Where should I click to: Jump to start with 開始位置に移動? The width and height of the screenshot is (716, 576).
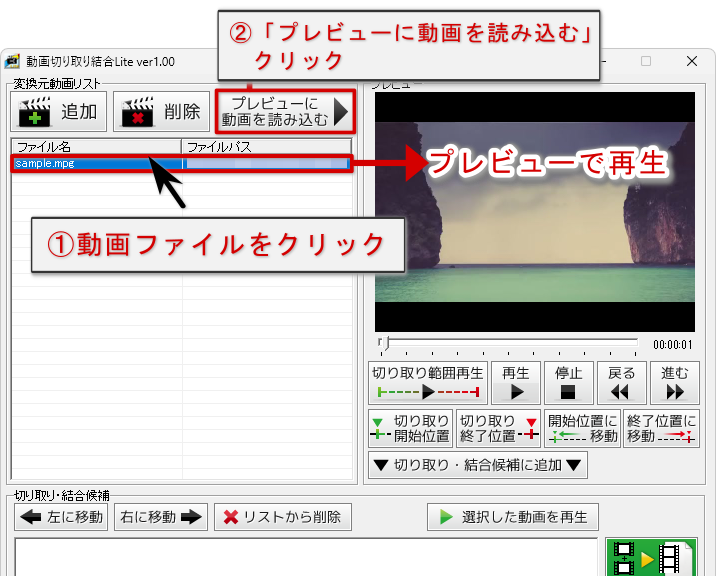(582, 428)
